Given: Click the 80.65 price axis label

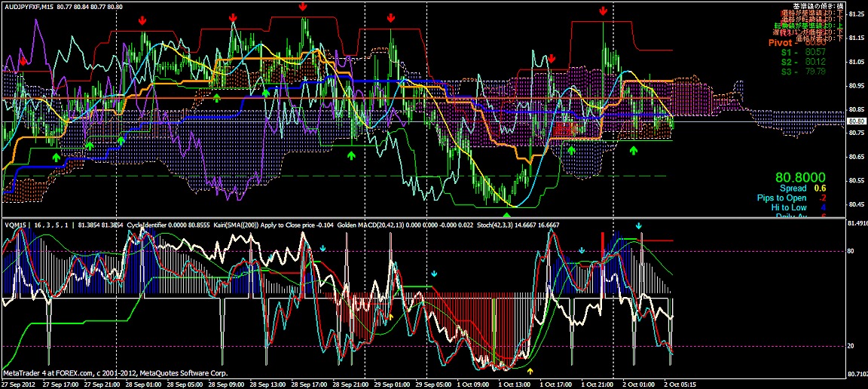Looking at the screenshot, I should pos(857,157).
